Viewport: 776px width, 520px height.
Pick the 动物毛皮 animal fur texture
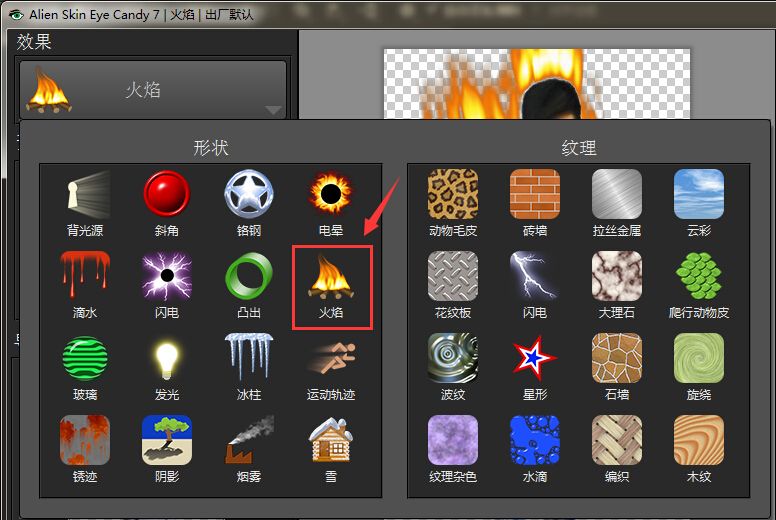453,203
